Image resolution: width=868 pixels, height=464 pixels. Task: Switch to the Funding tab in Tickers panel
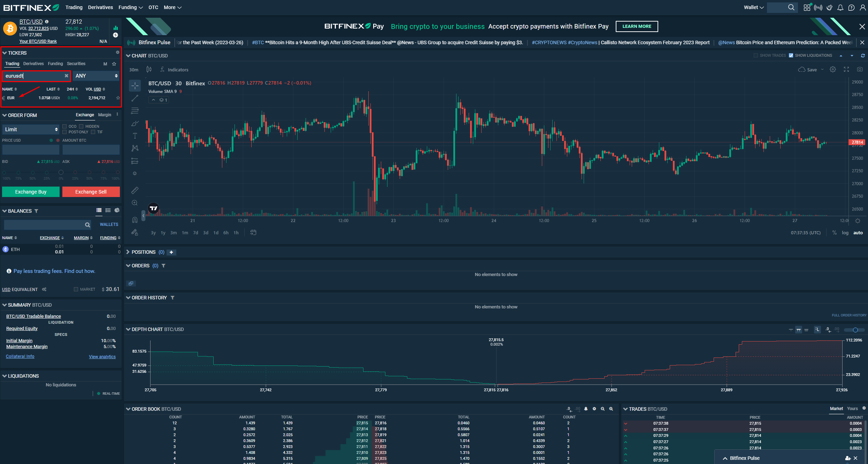coord(55,63)
